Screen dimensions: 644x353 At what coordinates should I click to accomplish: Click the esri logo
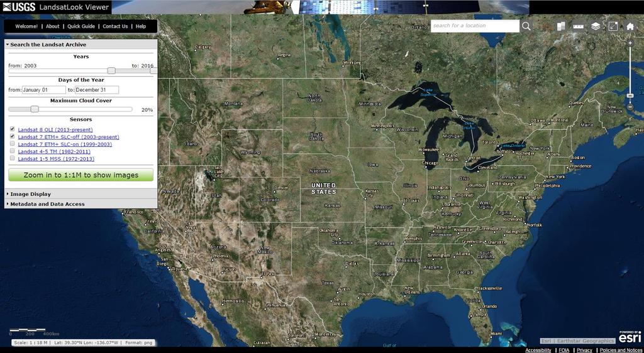point(630,337)
